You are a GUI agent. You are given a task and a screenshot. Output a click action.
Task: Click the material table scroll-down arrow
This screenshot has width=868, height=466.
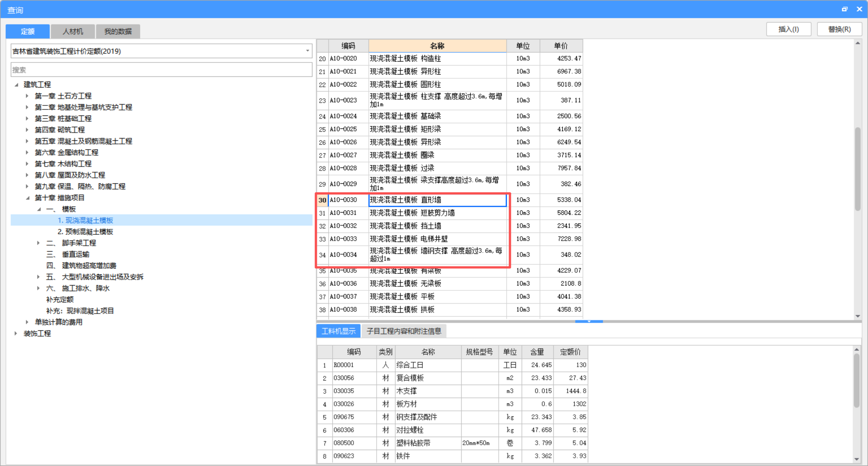click(856, 459)
